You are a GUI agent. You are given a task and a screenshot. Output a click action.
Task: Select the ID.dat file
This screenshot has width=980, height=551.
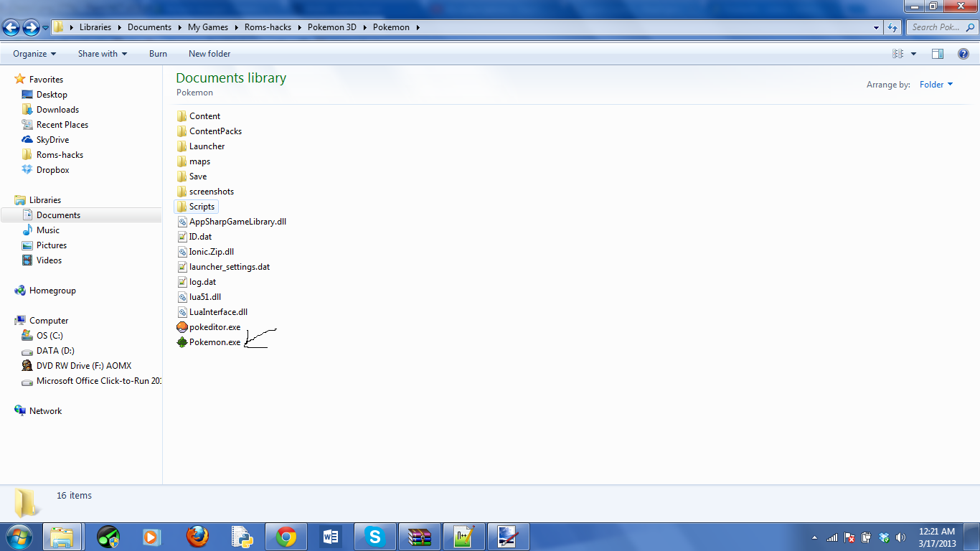pyautogui.click(x=195, y=237)
